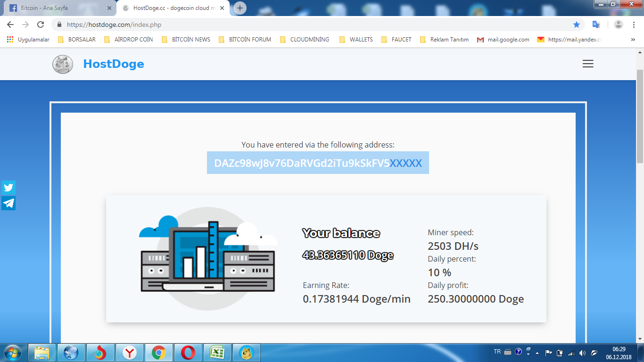This screenshot has width=644, height=362.
Task: Open the AİRDROP COİN bookmark folder
Action: (128, 40)
